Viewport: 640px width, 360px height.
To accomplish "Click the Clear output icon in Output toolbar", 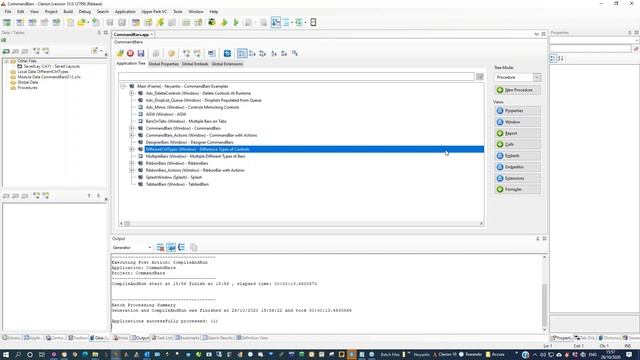I will (160, 247).
